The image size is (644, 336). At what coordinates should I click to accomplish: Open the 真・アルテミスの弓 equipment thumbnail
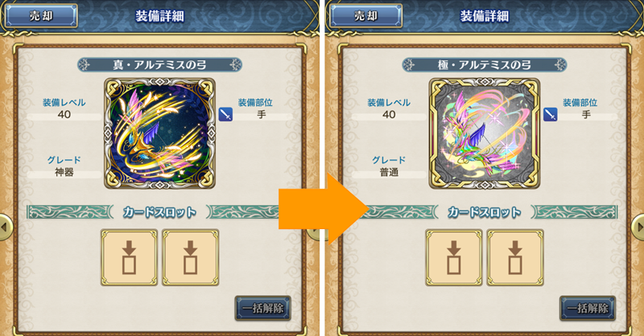pos(159,133)
